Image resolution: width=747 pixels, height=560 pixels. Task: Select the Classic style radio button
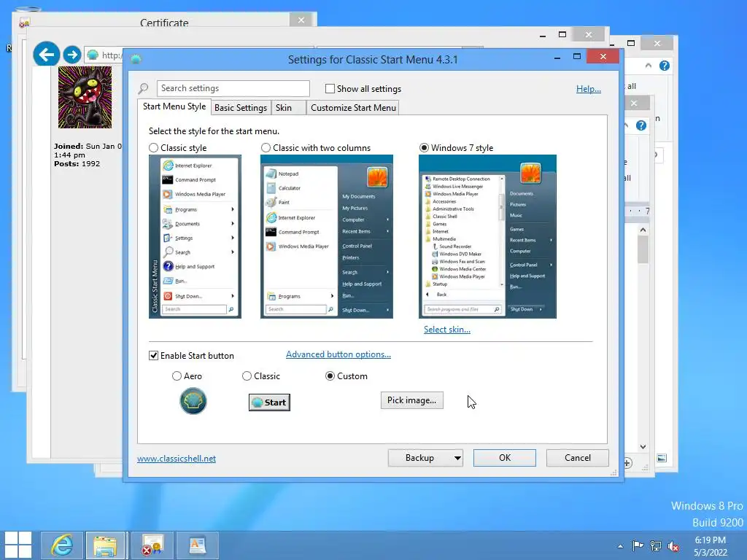pos(153,148)
